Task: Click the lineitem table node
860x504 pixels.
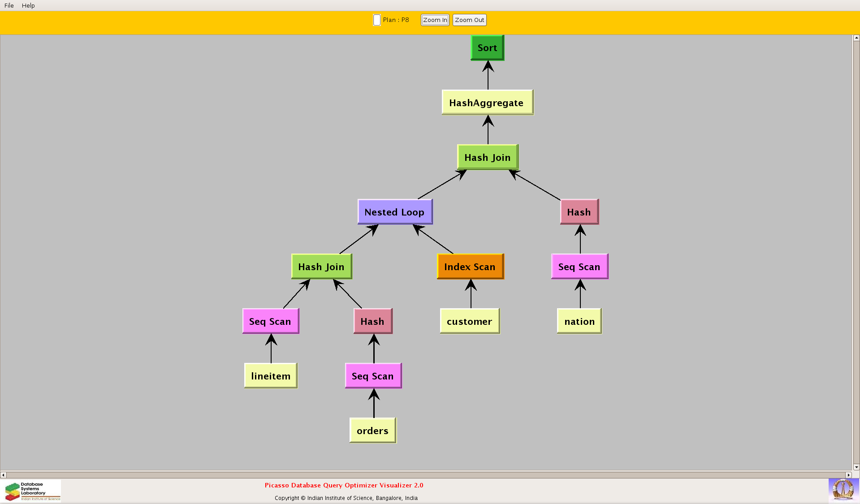Action: [271, 376]
